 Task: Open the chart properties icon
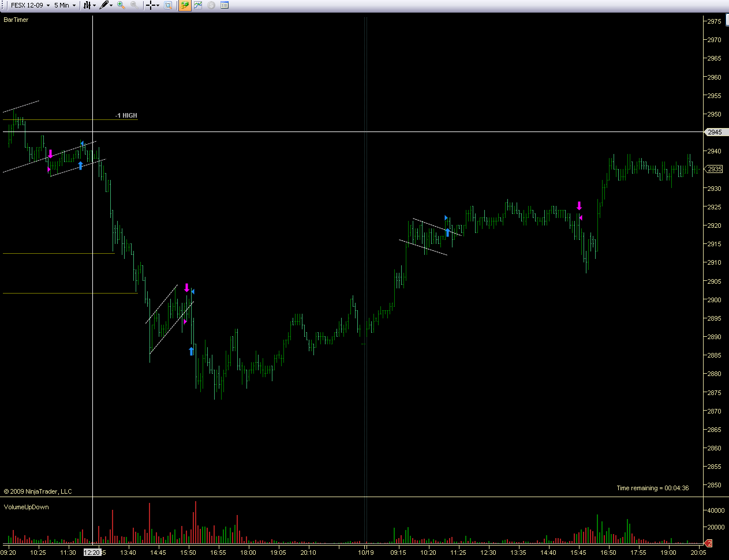pos(225,5)
